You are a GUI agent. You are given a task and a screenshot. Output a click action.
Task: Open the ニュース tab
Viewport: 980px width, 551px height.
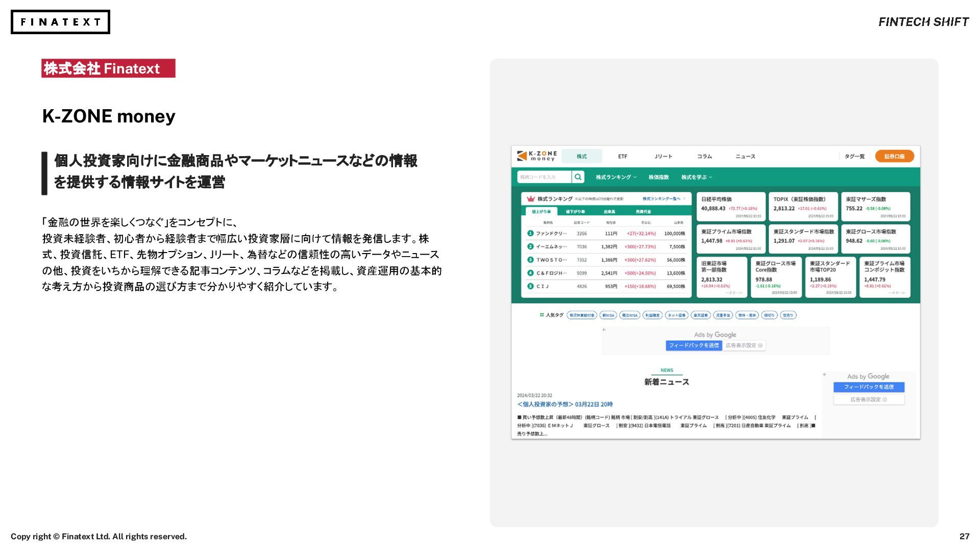[745, 156]
